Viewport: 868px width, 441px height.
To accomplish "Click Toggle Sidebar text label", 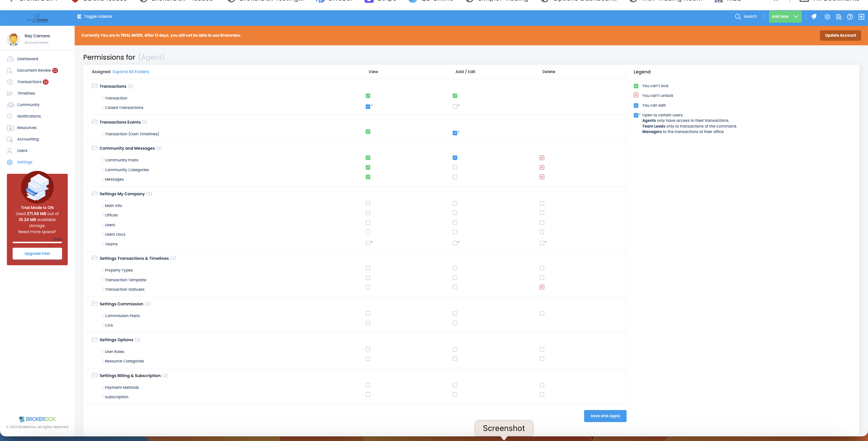I will [x=98, y=17].
